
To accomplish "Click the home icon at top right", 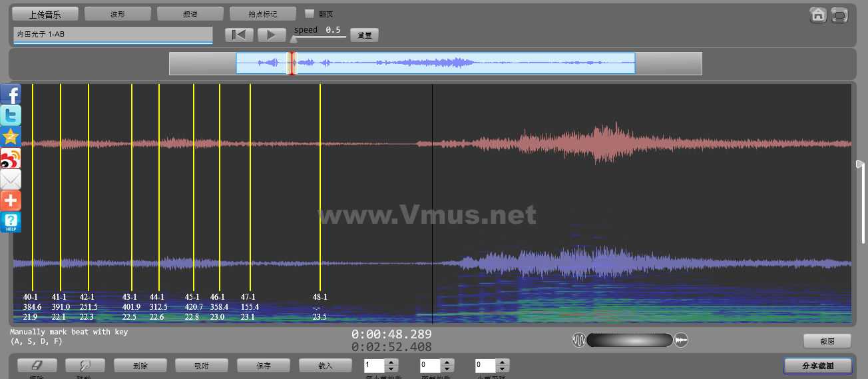I will [818, 15].
